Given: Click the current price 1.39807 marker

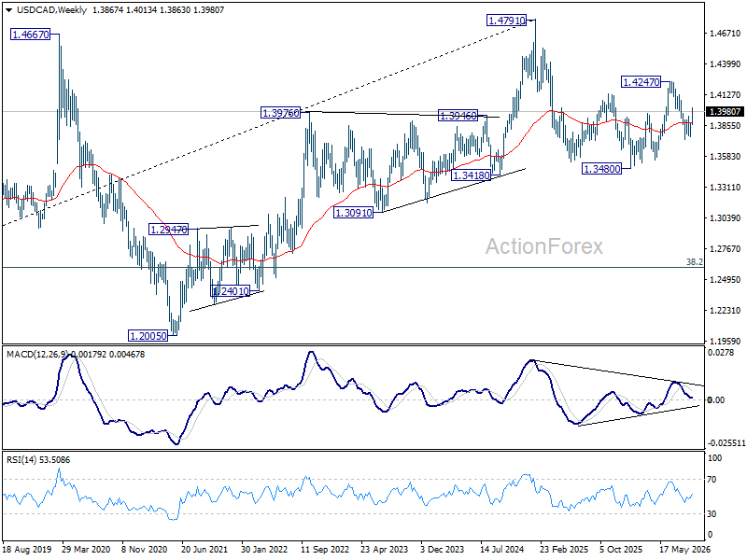Looking at the screenshot, I should click(x=726, y=111).
